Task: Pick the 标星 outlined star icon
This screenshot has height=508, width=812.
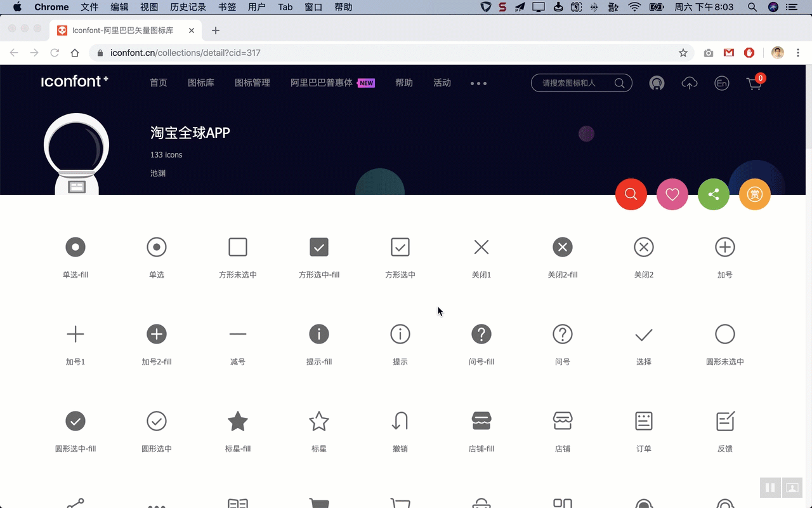Action: [x=319, y=421]
